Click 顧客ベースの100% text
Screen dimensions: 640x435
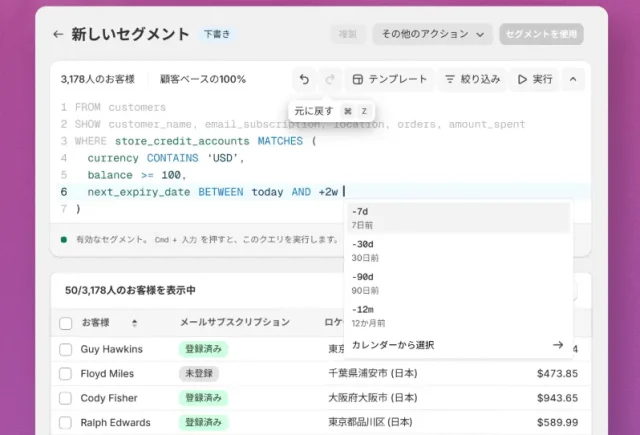pos(203,79)
